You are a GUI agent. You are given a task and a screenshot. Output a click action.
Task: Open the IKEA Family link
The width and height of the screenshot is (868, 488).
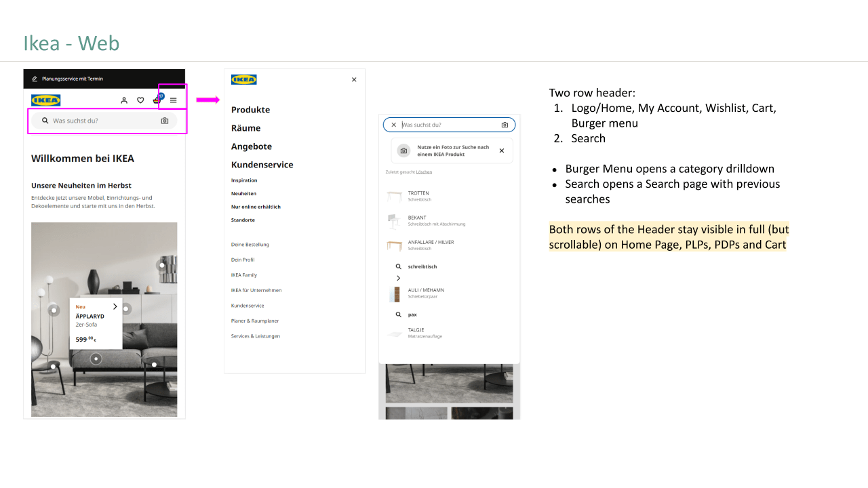243,275
